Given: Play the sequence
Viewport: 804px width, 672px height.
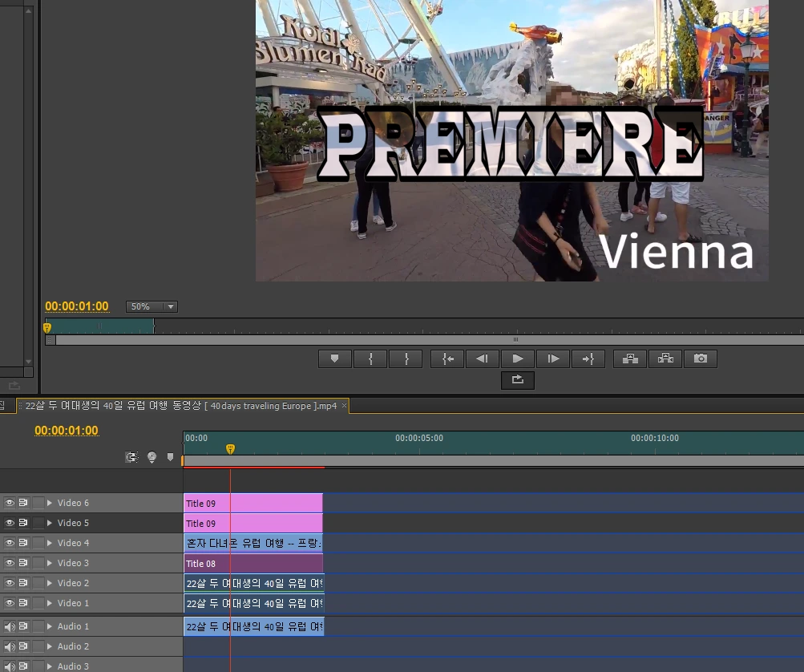Looking at the screenshot, I should pos(517,358).
